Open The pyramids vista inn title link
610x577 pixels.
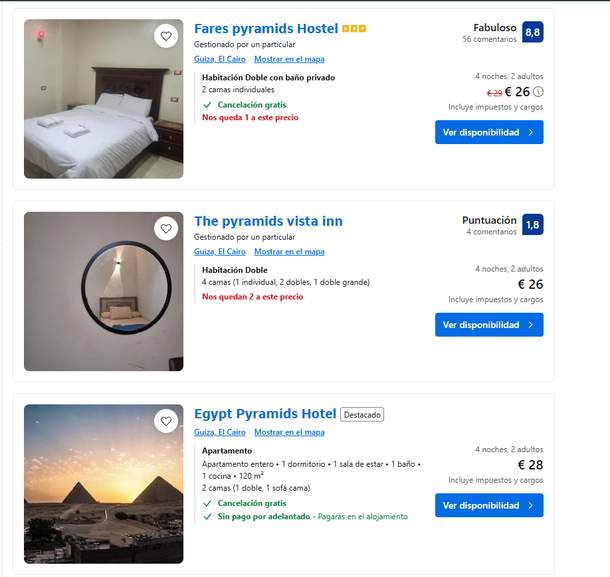(x=268, y=221)
